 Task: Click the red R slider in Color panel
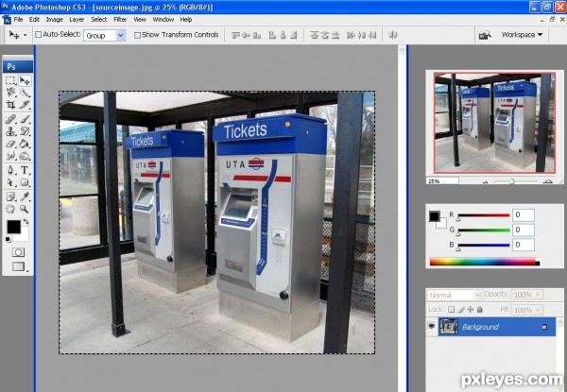click(x=483, y=215)
